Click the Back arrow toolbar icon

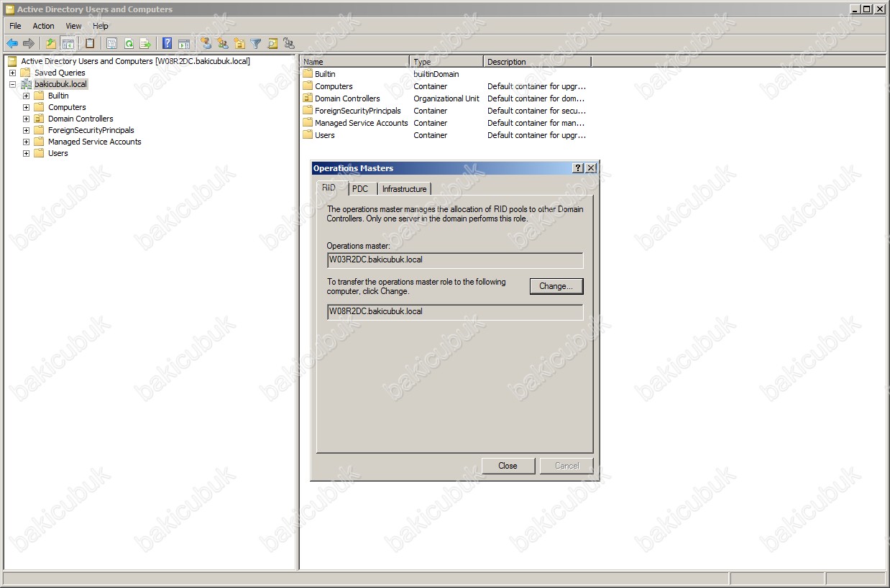tap(12, 44)
